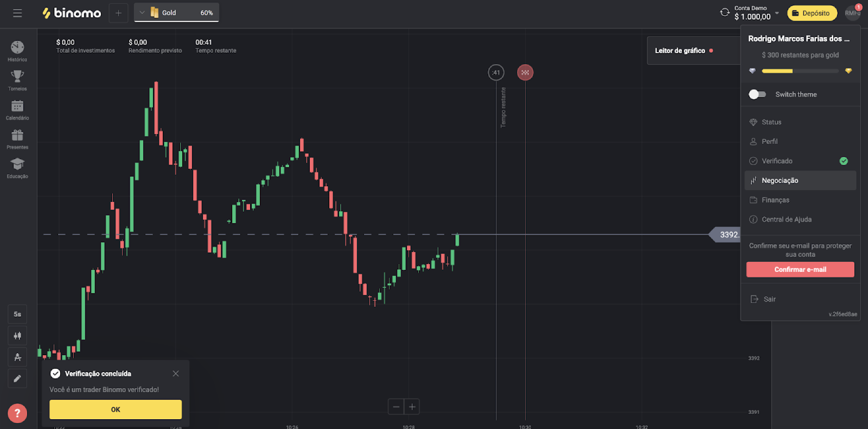This screenshot has width=868, height=429.
Task: Open the indicators compass tool icon
Action: click(x=17, y=357)
